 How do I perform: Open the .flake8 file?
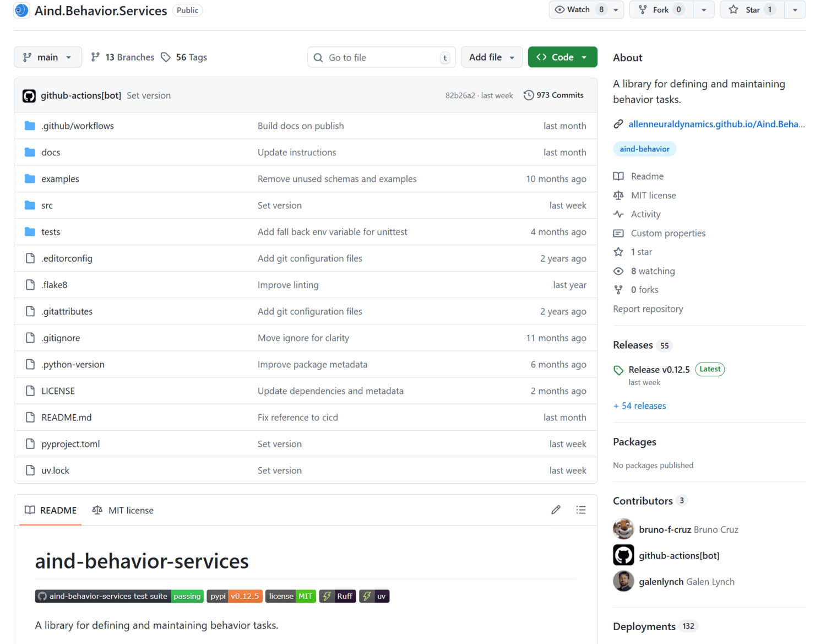coord(55,285)
